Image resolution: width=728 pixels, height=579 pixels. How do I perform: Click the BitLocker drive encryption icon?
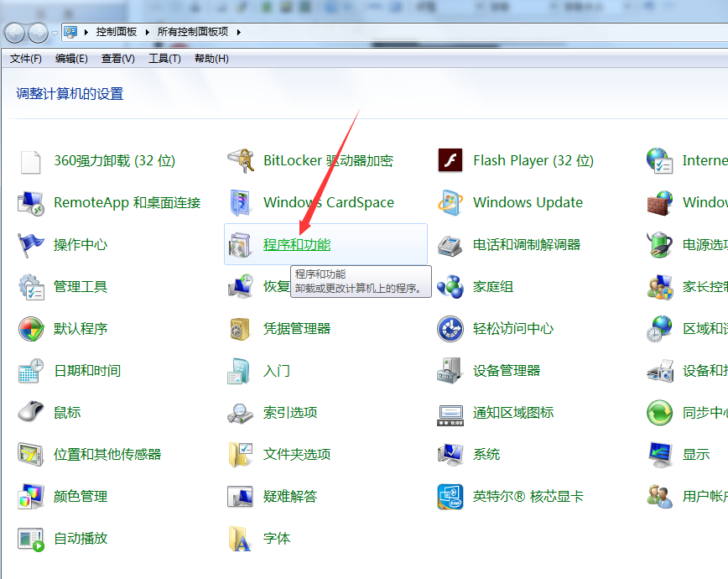pyautogui.click(x=241, y=161)
